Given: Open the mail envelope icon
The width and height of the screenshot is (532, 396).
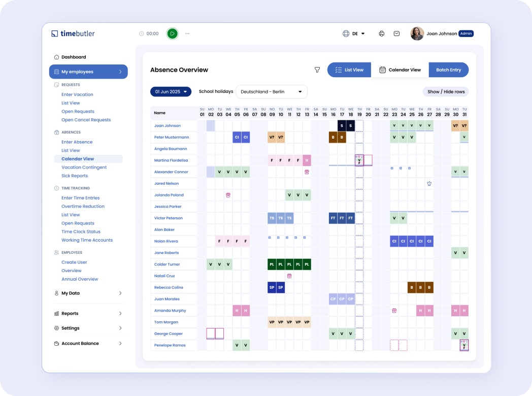Looking at the screenshot, I should coord(396,34).
